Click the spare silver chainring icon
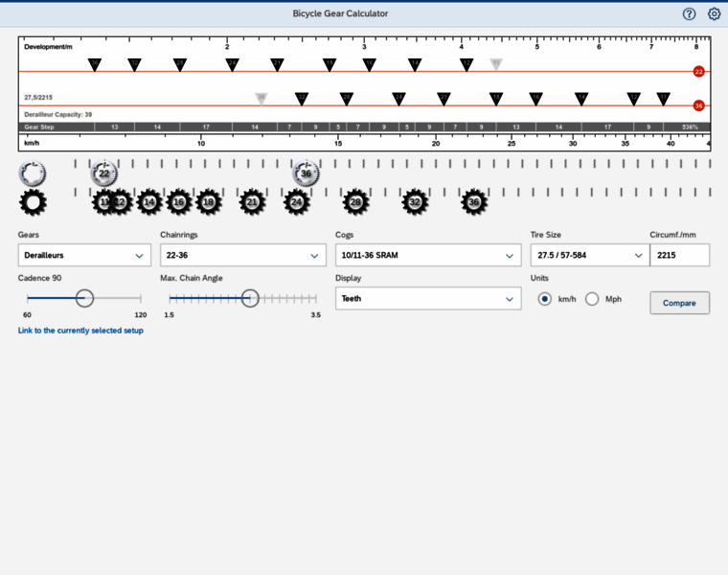This screenshot has width=728, height=575. [33, 173]
